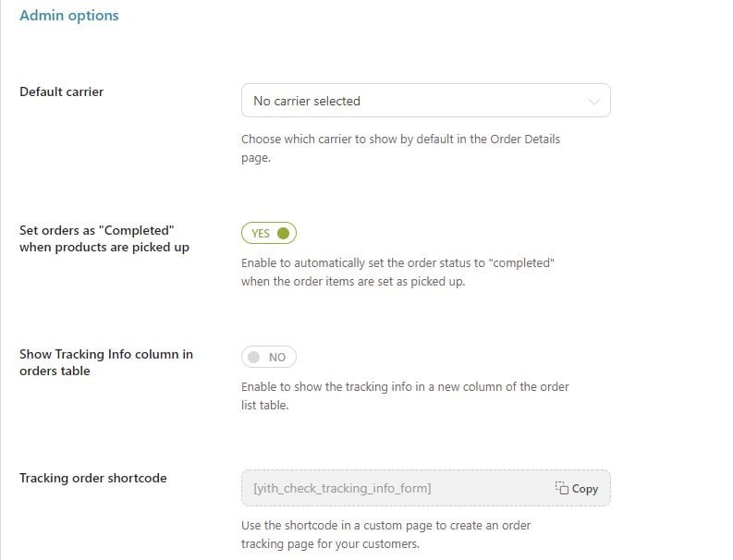Click the 'Tracking order shortcode' label

(x=92, y=478)
